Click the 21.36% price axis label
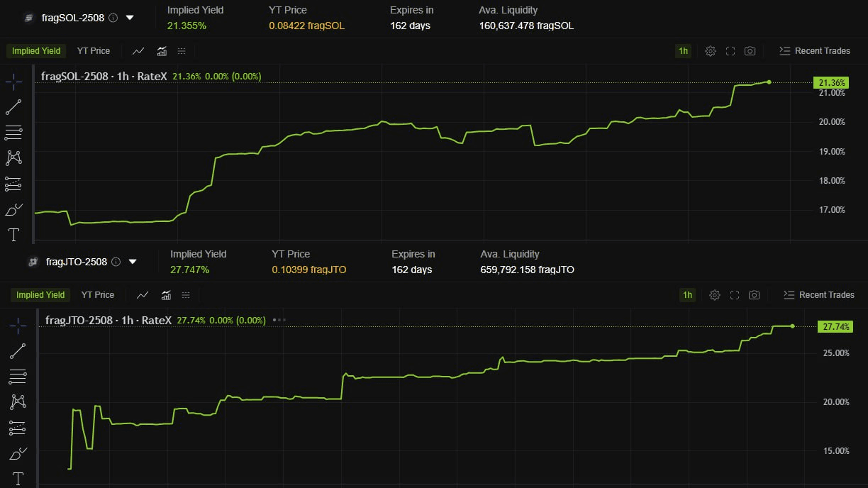The image size is (868, 488). pyautogui.click(x=830, y=82)
